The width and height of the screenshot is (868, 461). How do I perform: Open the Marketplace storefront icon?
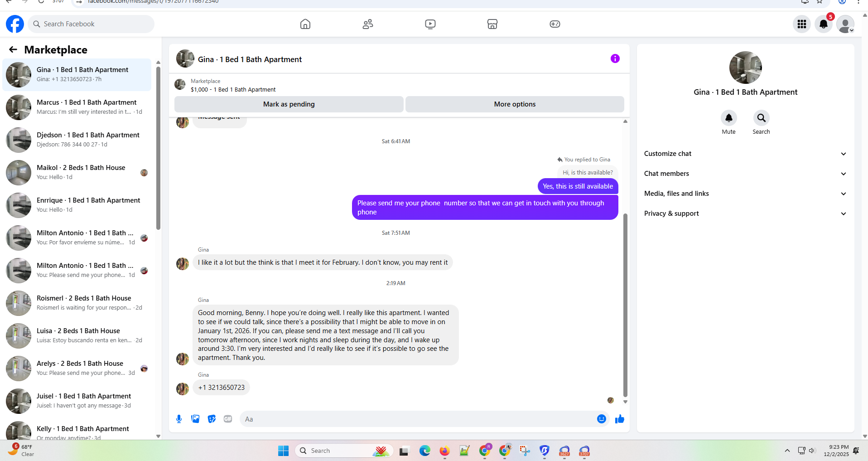[492, 24]
